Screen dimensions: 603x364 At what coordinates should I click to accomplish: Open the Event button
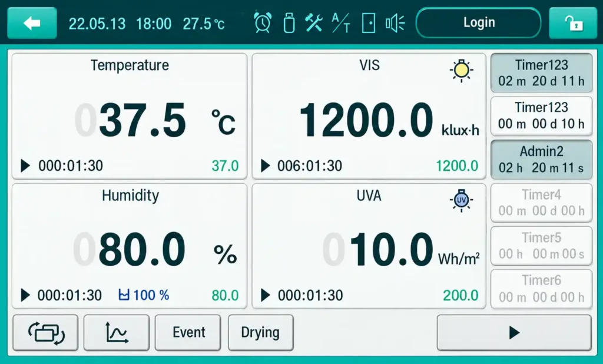[188, 333]
